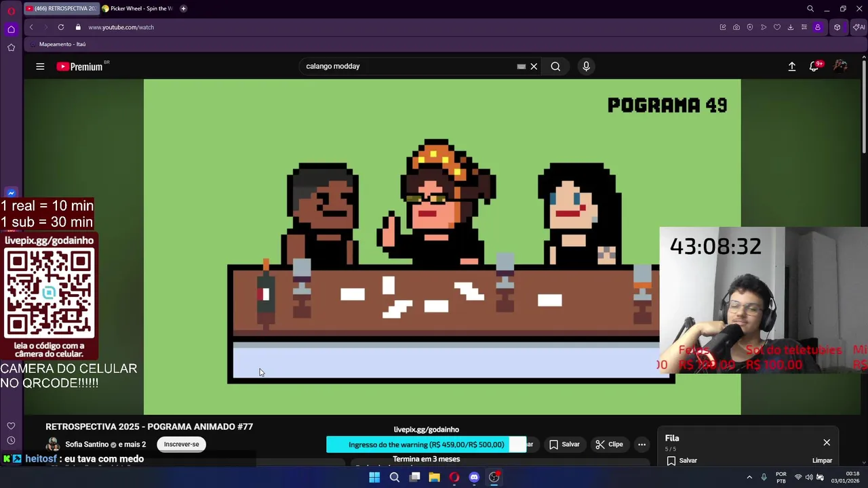Click the Inscrever-se subscribe button
Screen dimensions: 868x488
coord(181,445)
